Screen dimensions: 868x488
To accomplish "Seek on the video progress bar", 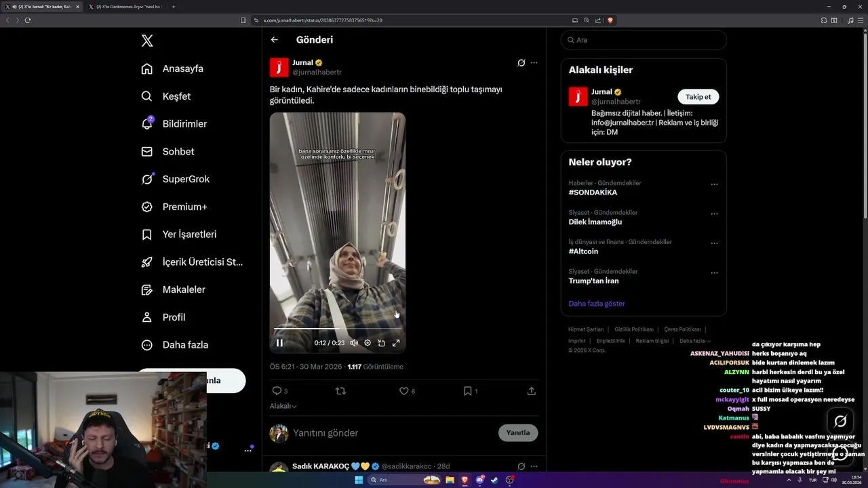I will point(338,329).
